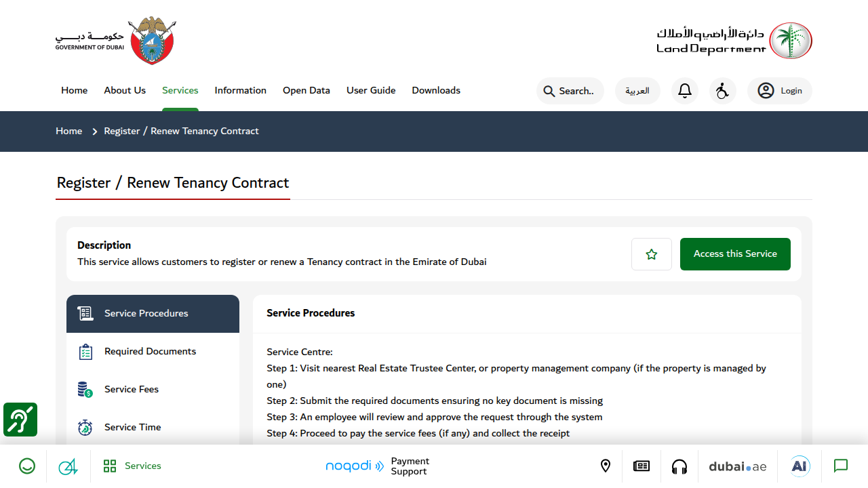Click the 'Service Centre:' text
Screen dimensions: 868x488
click(300, 352)
